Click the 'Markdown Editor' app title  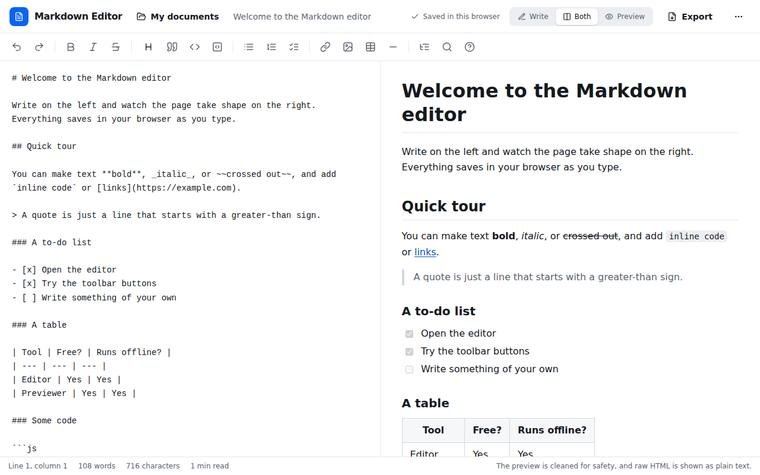pos(78,16)
